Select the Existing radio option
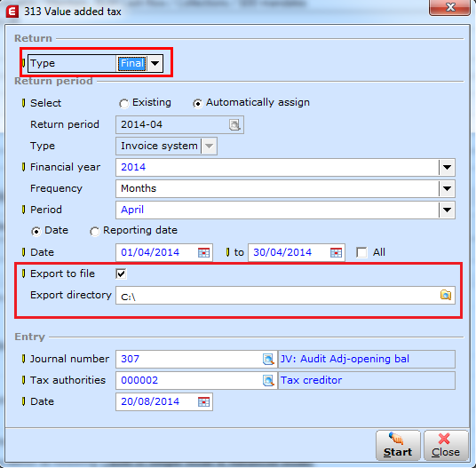The image size is (476, 468). pyautogui.click(x=123, y=104)
